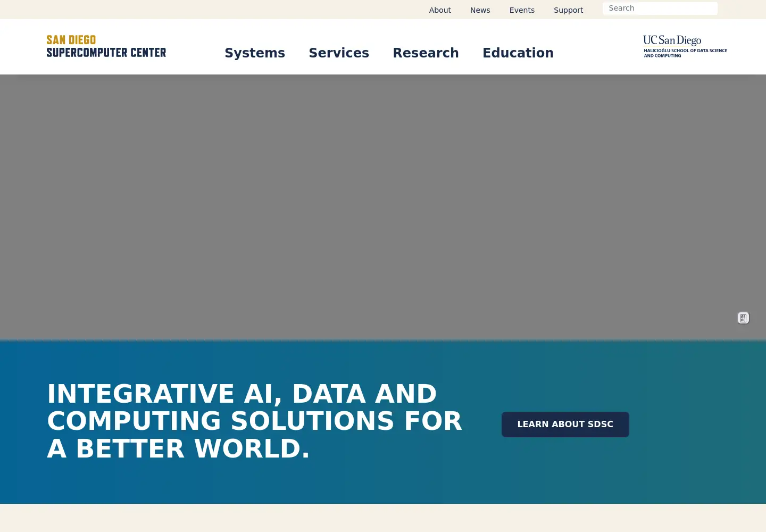Click the Learn About SDSC button
The height and width of the screenshot is (532, 766).
click(x=565, y=425)
